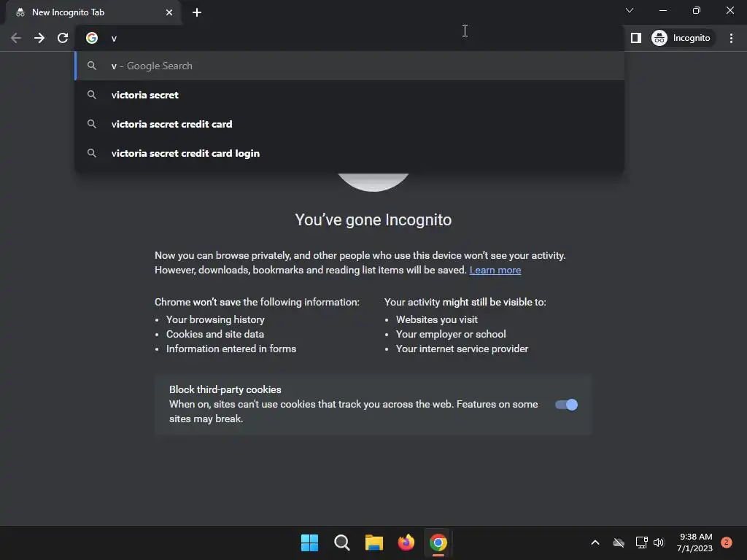Viewport: 747px width, 560px height.
Task: Open network settings tray icon
Action: click(641, 542)
